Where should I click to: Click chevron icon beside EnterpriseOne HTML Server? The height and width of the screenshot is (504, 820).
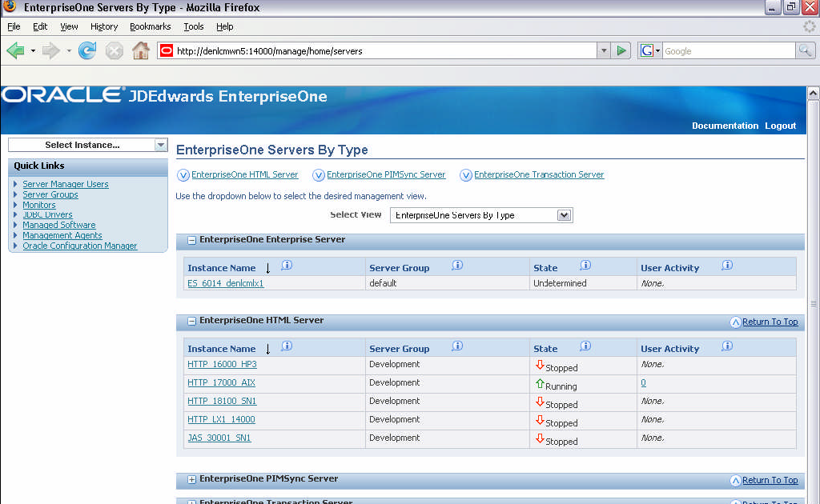tap(190, 322)
